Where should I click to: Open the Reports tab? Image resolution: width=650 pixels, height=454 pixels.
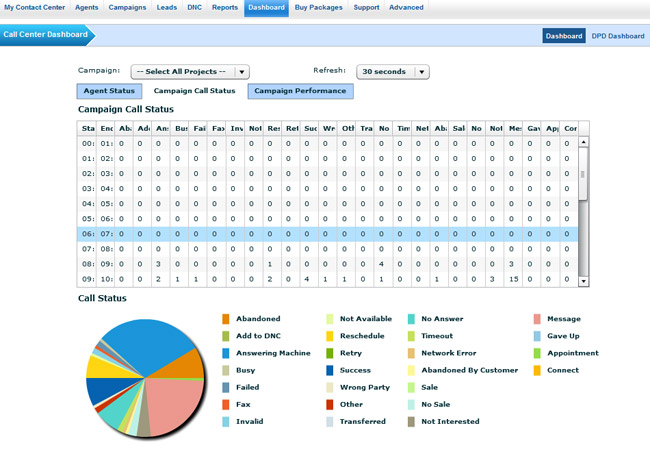[225, 7]
